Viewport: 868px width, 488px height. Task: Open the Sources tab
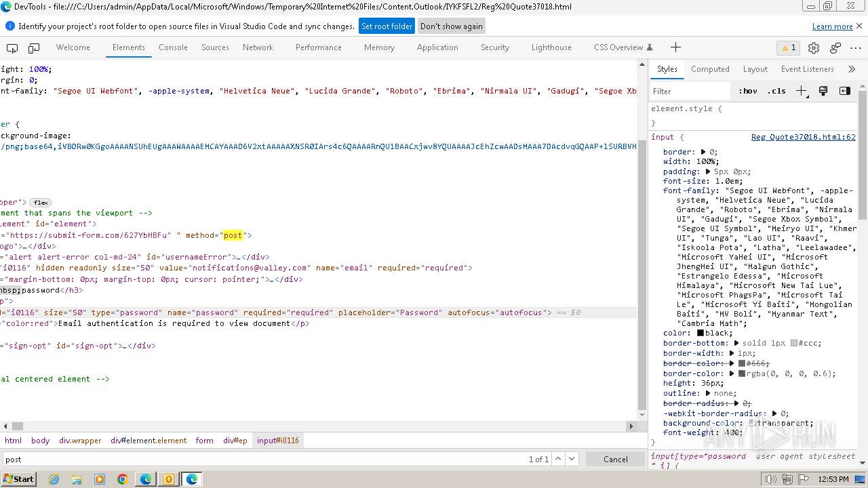[x=215, y=47]
